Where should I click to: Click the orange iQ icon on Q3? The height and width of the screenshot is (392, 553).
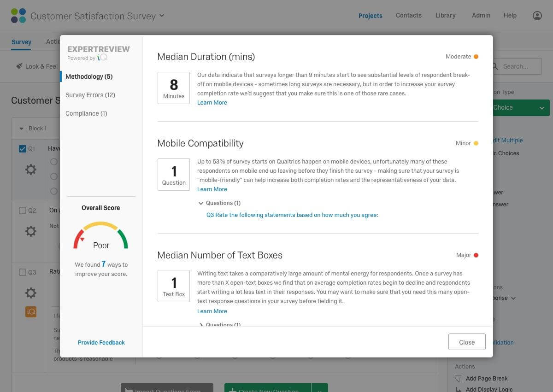[31, 312]
